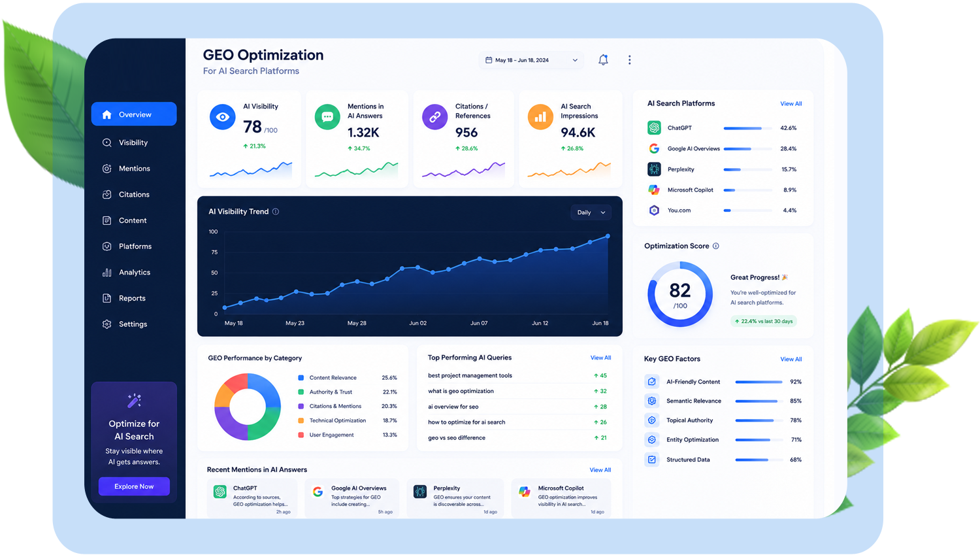Image resolution: width=980 pixels, height=557 pixels.
Task: Click the 22.4% vs last 30 days badge
Action: point(764,321)
